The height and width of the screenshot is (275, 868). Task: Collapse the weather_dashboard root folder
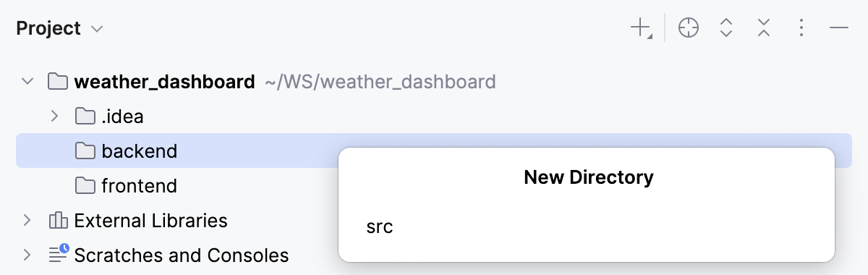coord(27,81)
